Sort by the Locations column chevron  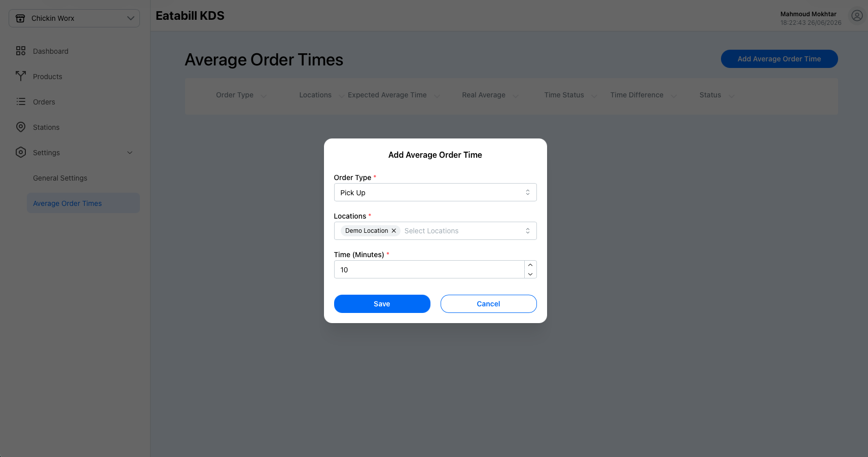(x=342, y=95)
